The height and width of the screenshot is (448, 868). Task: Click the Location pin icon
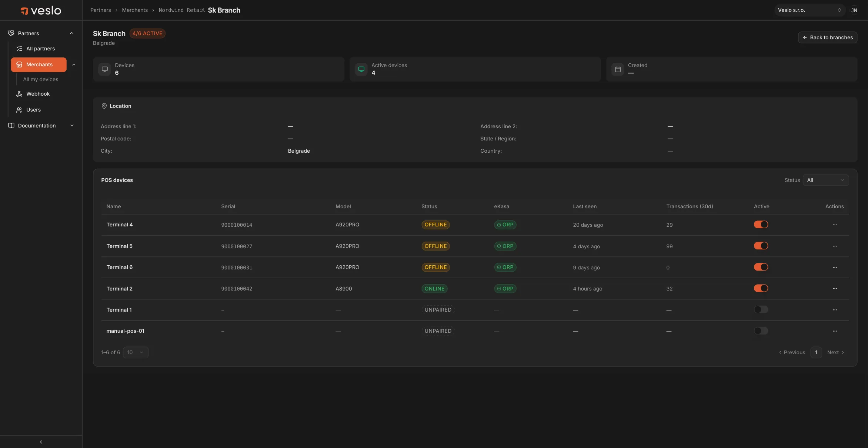(104, 106)
